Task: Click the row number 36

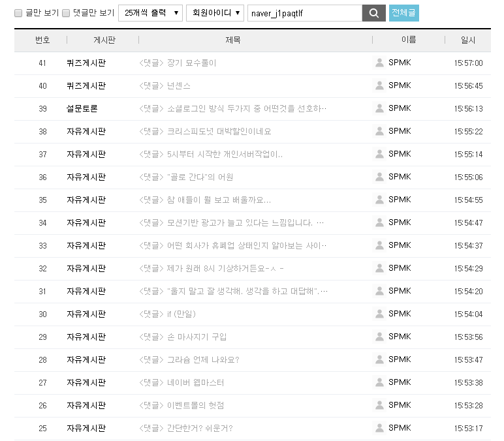Action: [x=42, y=177]
